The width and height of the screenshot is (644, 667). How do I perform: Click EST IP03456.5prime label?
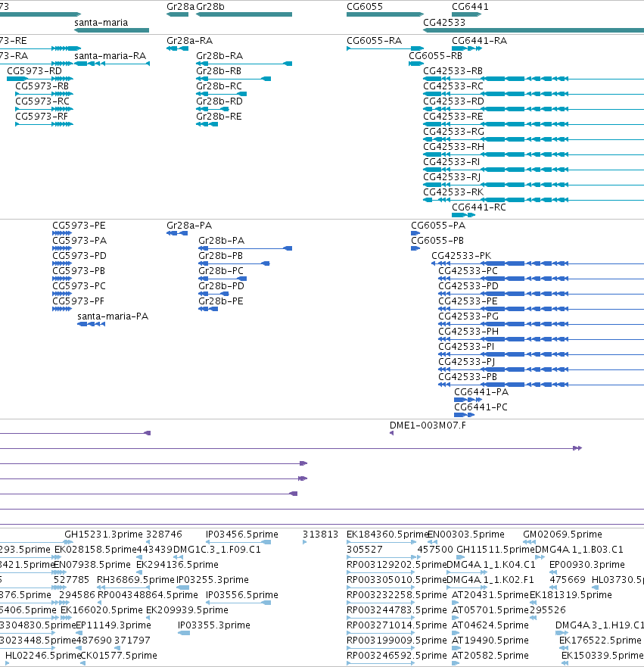click(x=242, y=535)
